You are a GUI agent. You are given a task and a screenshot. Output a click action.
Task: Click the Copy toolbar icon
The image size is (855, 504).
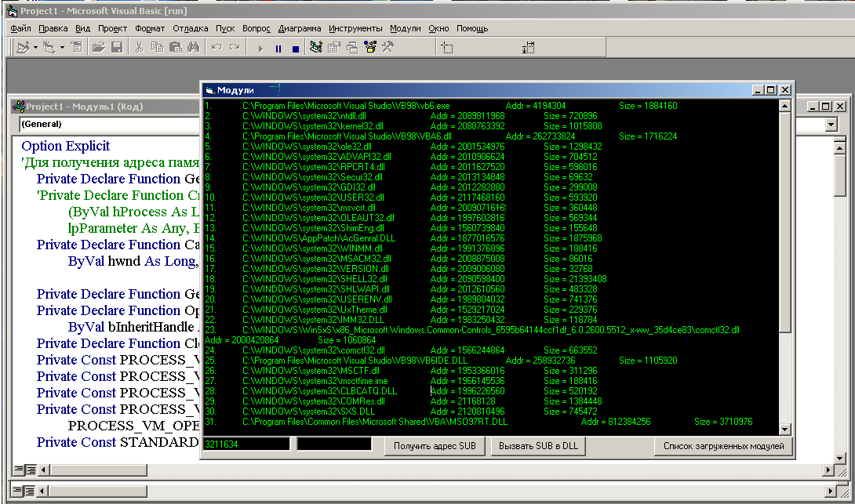(157, 47)
